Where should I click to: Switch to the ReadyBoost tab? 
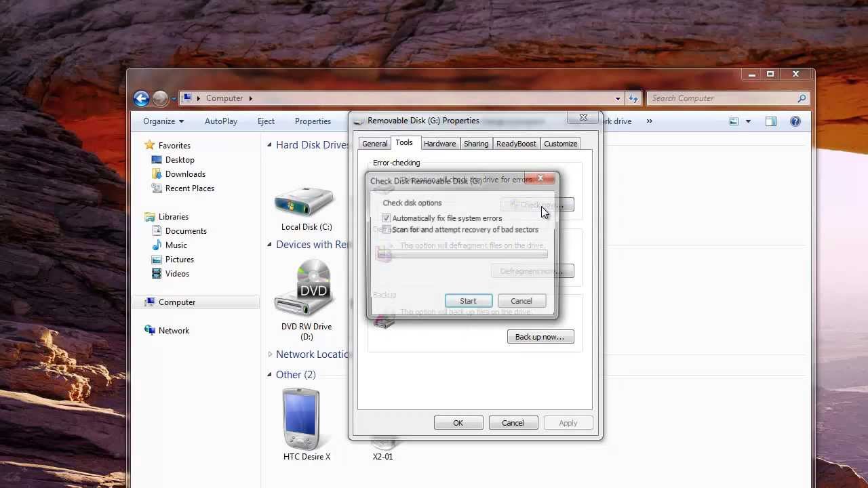516,144
